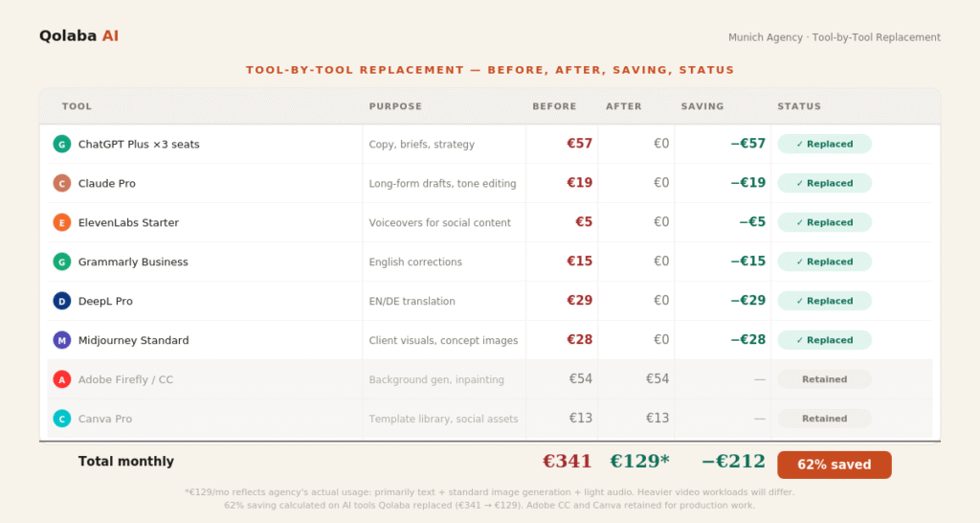Select the 'Canva Pro' tool name
The width and height of the screenshot is (980, 523).
(x=105, y=419)
